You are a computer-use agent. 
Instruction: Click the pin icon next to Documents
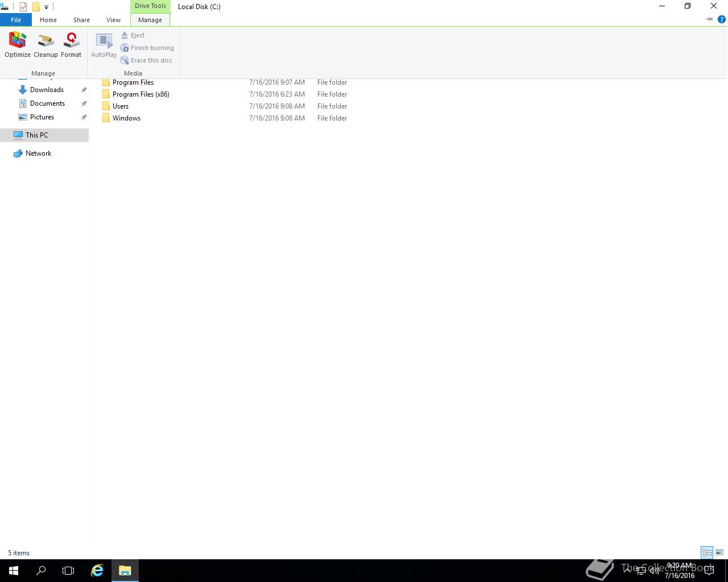coord(84,103)
